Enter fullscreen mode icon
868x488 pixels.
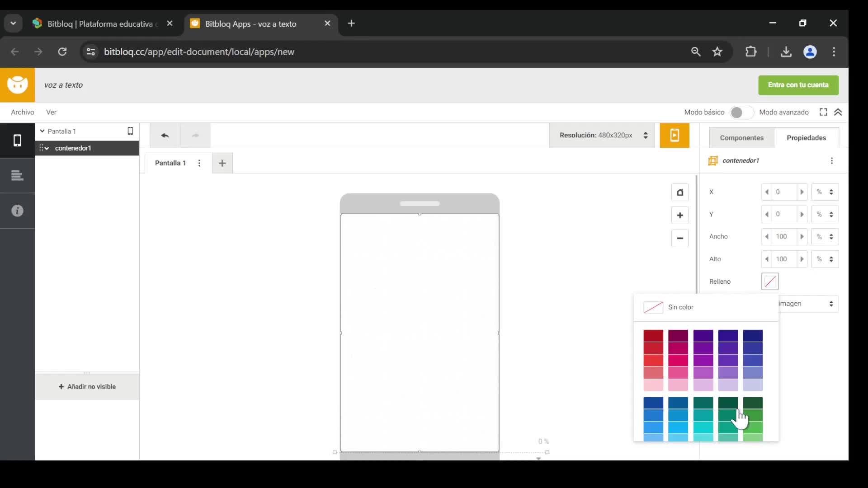tap(823, 112)
